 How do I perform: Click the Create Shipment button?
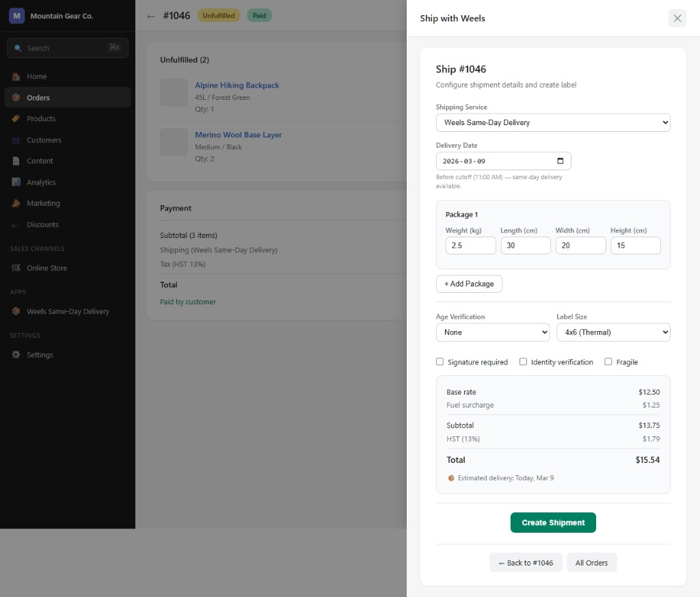pos(553,522)
